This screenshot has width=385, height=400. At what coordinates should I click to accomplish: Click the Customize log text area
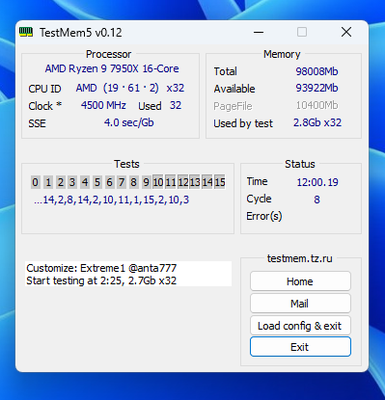[x=128, y=274]
